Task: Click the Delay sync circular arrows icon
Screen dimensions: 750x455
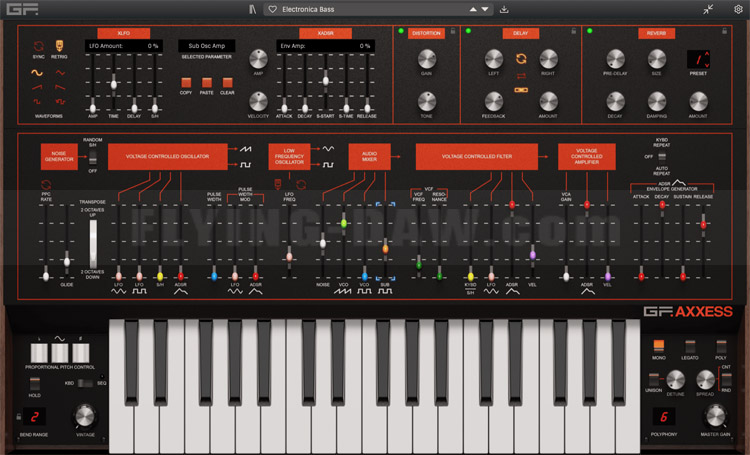Action: coord(521,58)
